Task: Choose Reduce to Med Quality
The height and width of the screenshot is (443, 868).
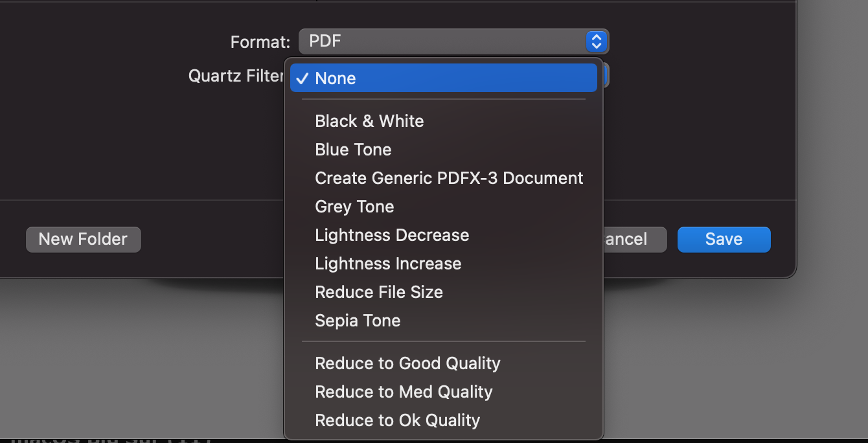Action: pos(404,392)
